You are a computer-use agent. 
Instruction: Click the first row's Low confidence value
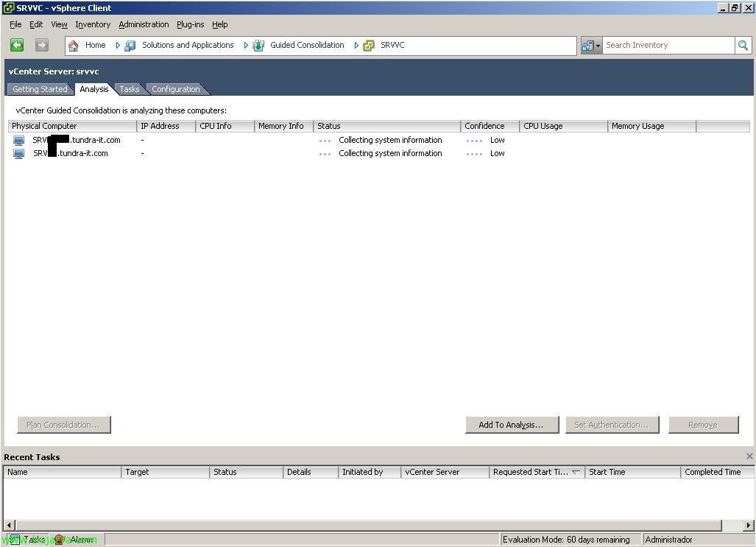tap(497, 140)
